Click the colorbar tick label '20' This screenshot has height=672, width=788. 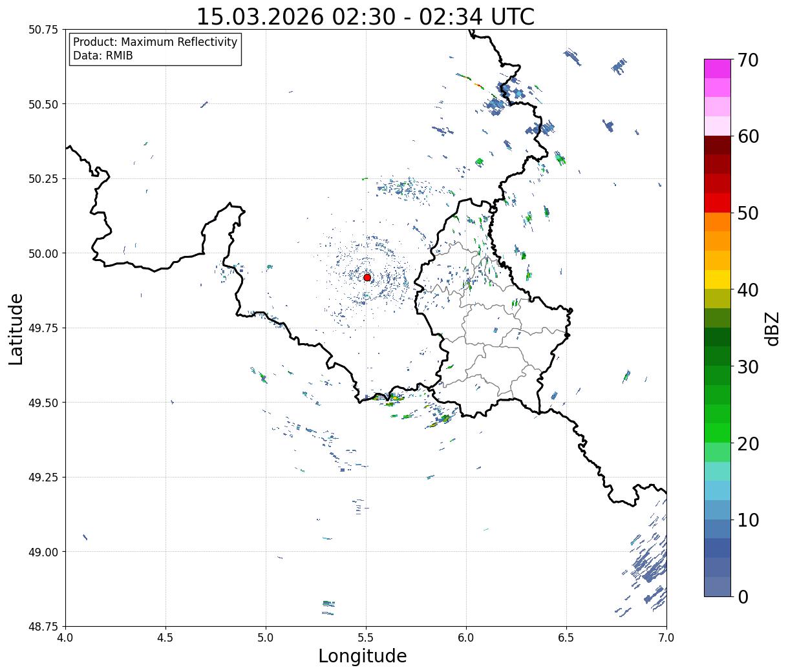pyautogui.click(x=748, y=443)
